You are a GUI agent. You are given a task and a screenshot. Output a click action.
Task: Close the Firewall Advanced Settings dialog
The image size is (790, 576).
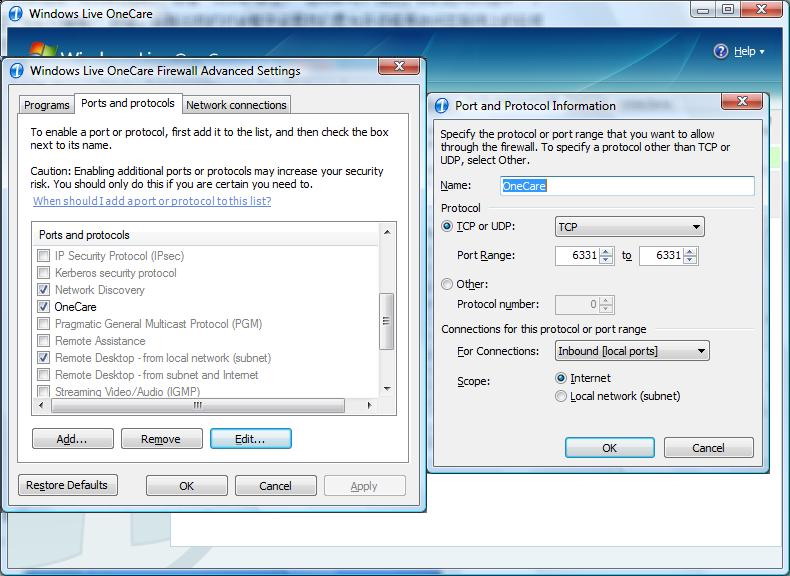coord(399,66)
